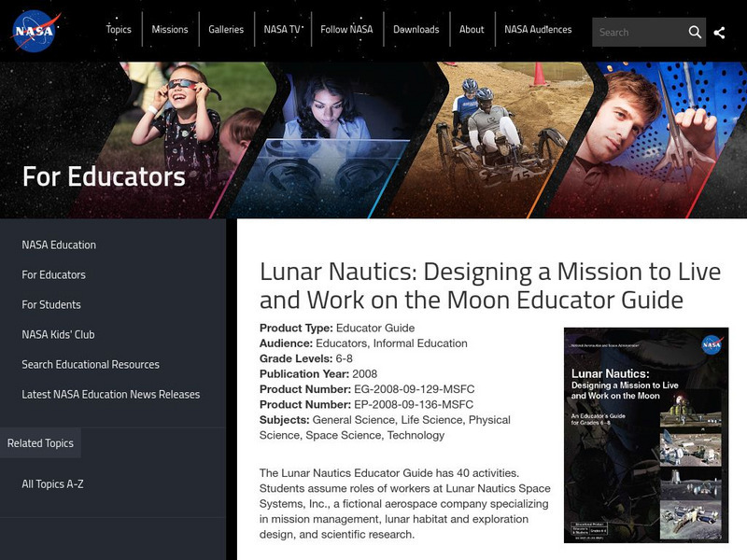Click the NASA logo icon
The image size is (747, 560).
tap(36, 31)
